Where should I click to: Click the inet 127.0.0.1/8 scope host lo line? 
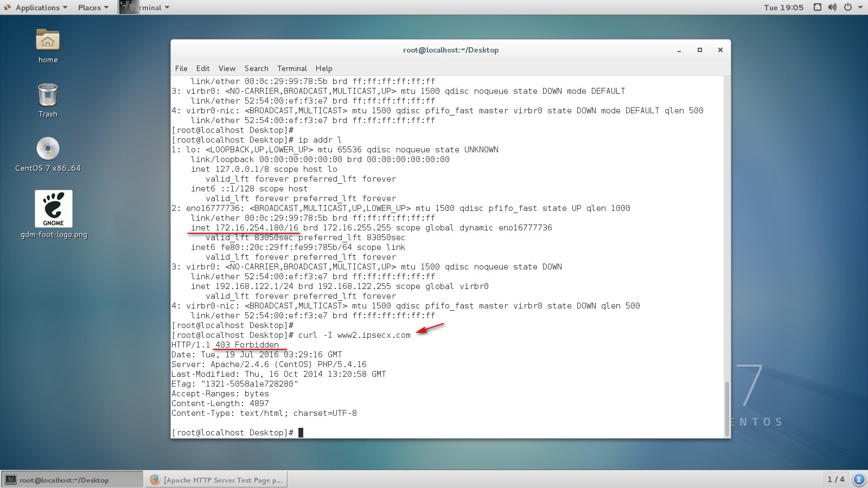click(x=264, y=169)
